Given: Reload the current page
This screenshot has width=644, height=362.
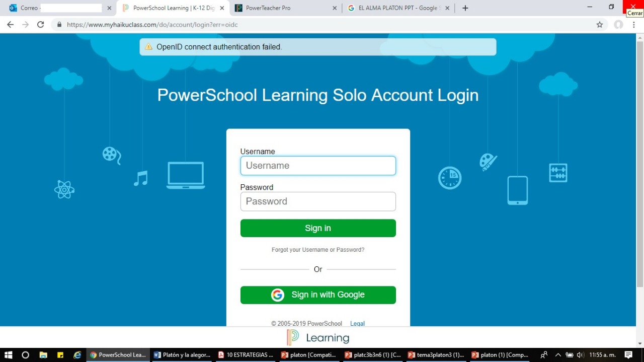Looking at the screenshot, I should coord(41,24).
